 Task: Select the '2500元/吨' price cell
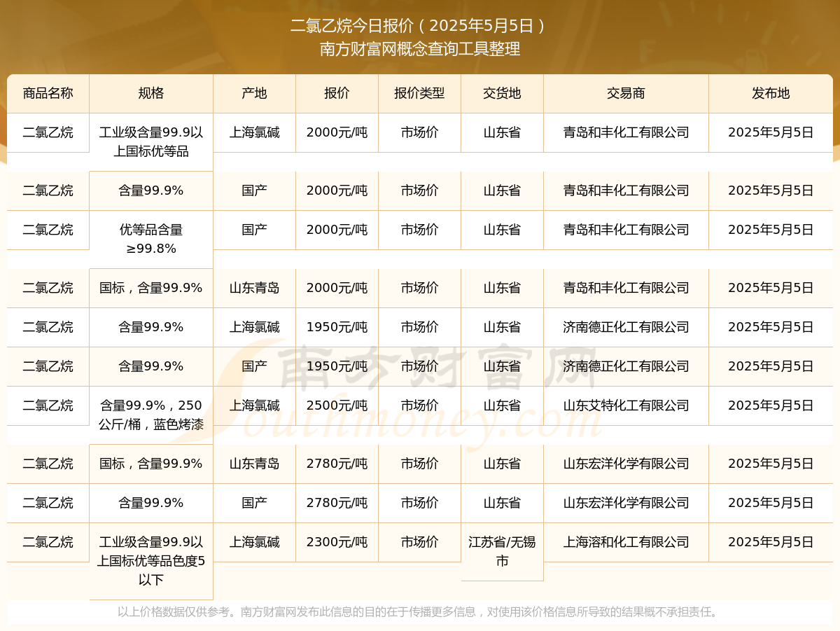[337, 405]
